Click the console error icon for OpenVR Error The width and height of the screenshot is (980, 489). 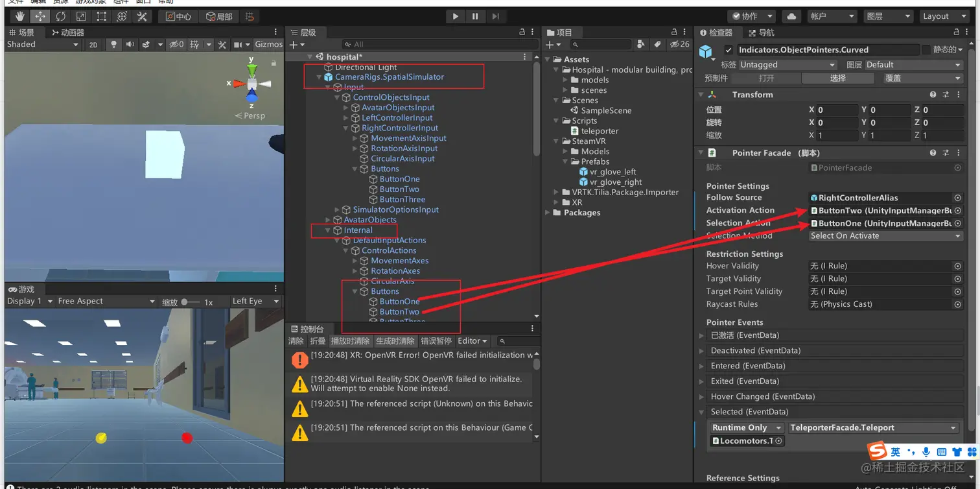point(299,360)
